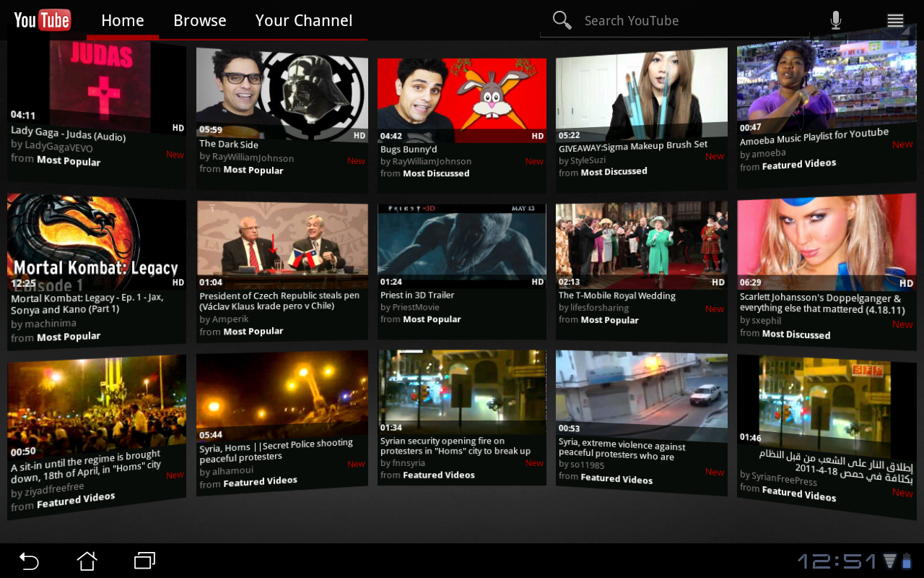Play Czech President steals pen thumbnail
Screen dimensions: 924x578
tap(282, 246)
